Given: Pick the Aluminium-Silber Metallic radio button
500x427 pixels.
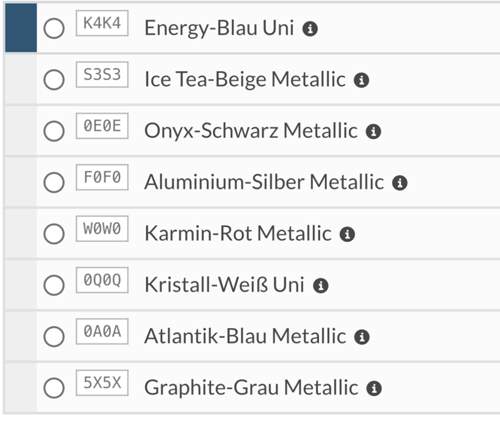Looking at the screenshot, I should [x=54, y=182].
